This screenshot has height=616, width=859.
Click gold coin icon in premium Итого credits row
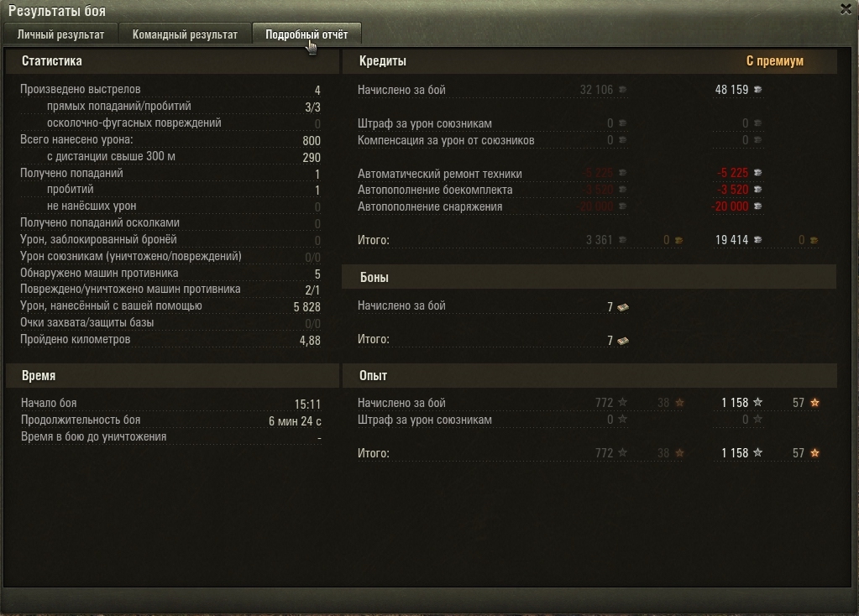click(814, 240)
